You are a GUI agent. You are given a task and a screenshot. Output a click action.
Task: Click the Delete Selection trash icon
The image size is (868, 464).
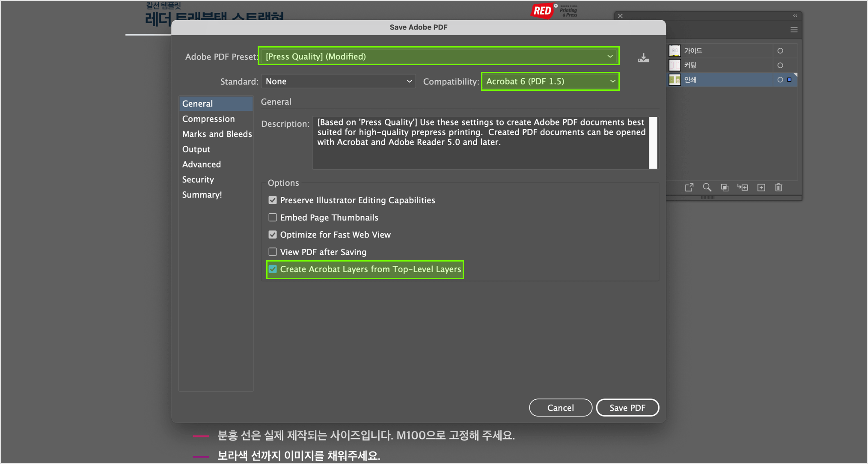click(x=779, y=187)
